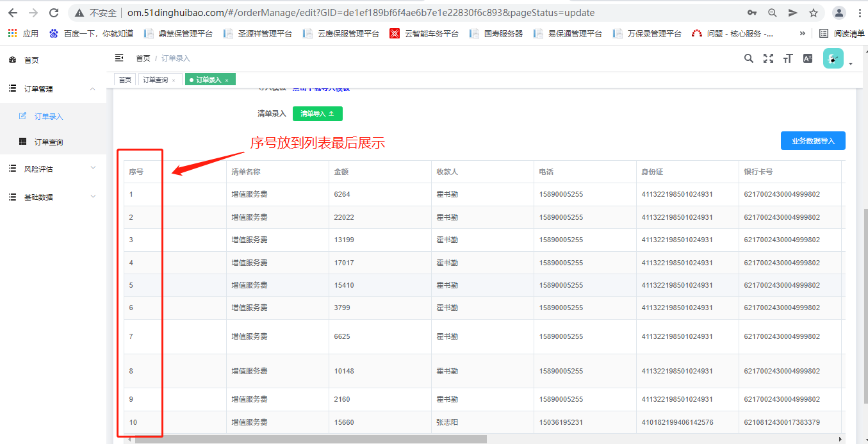The width and height of the screenshot is (868, 444).
Task: Select 订单查询 in the sidebar
Action: [49, 142]
